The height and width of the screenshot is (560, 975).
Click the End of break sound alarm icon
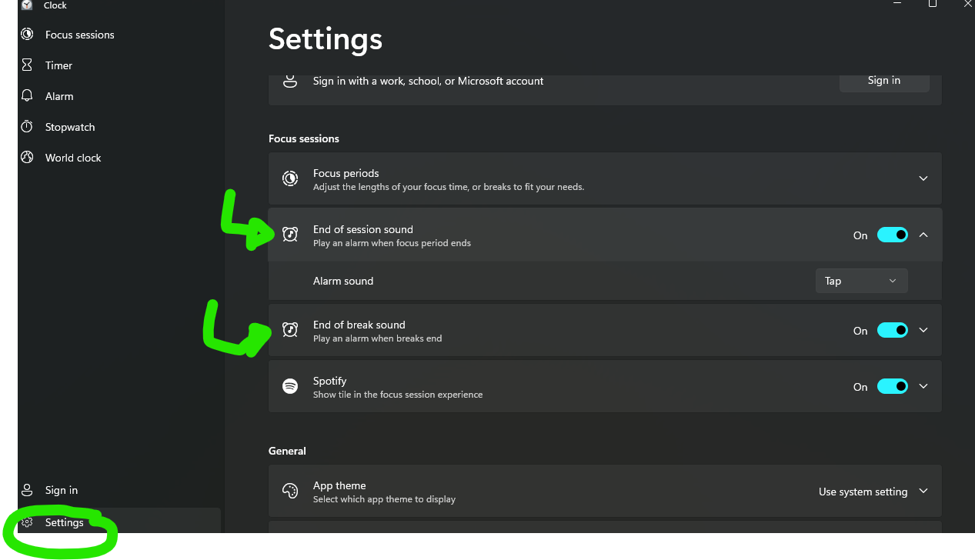pos(290,330)
